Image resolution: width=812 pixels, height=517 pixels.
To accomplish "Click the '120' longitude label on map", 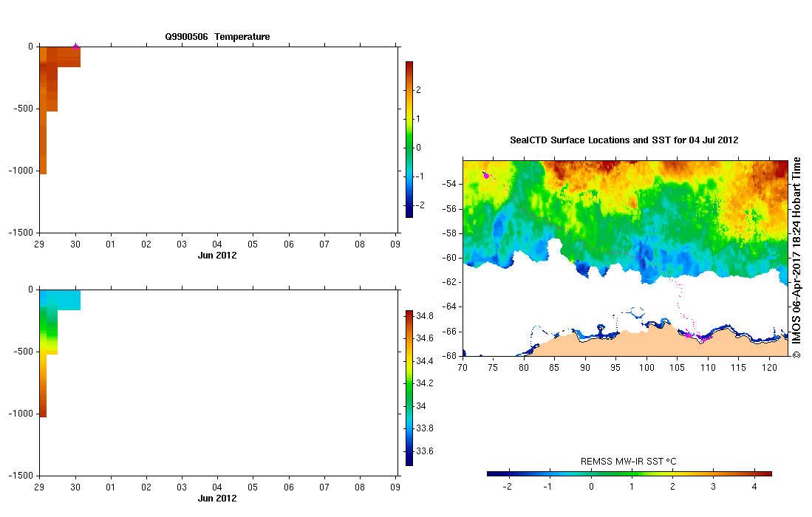I will tap(770, 367).
